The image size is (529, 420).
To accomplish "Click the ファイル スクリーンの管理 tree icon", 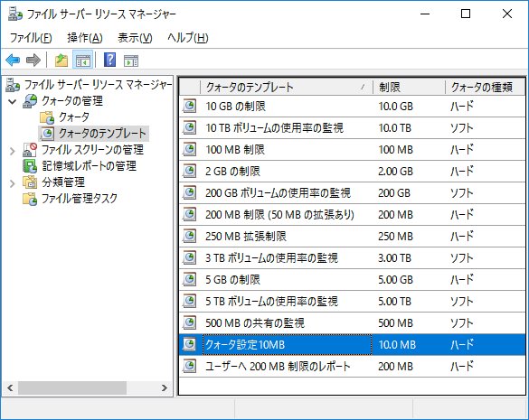I will pyautogui.click(x=30, y=150).
